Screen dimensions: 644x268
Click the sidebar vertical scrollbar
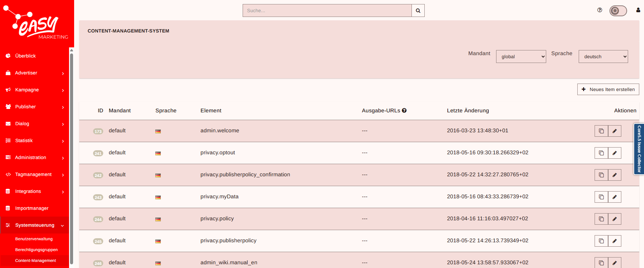point(71,156)
